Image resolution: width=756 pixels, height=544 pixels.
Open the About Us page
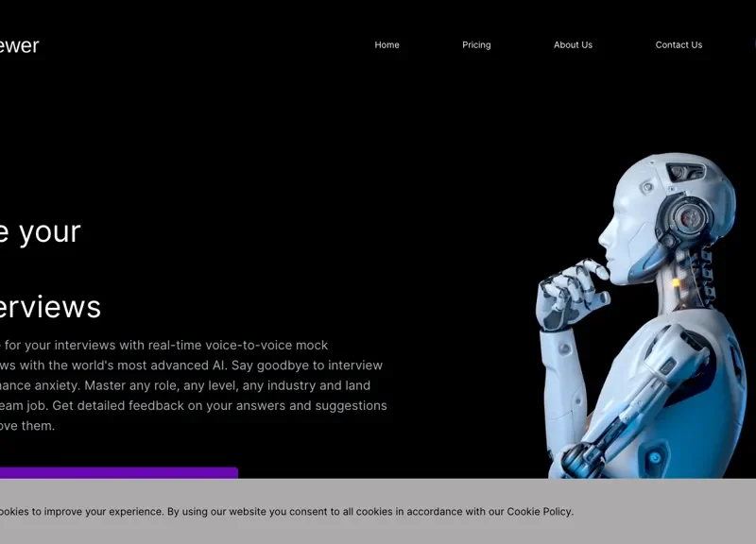click(x=573, y=44)
